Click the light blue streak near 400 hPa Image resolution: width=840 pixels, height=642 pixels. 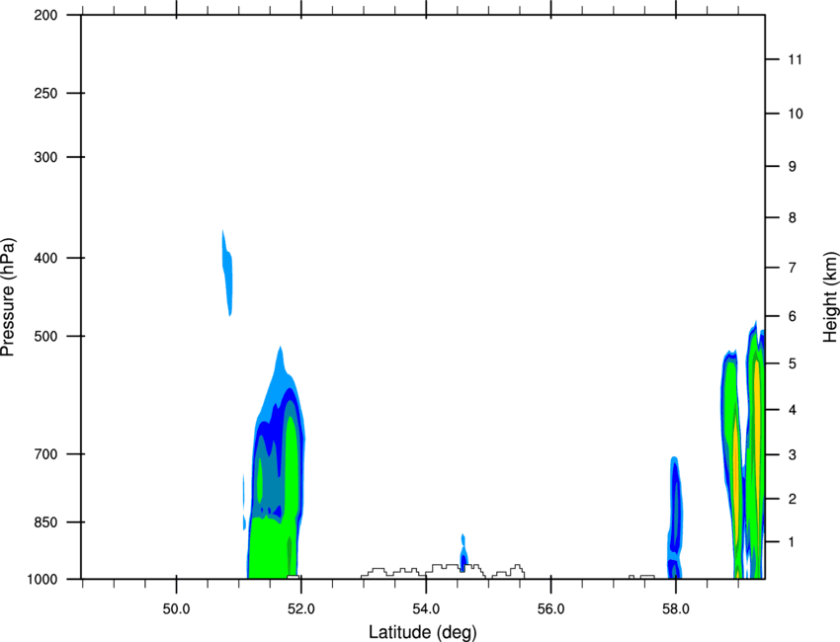click(227, 273)
